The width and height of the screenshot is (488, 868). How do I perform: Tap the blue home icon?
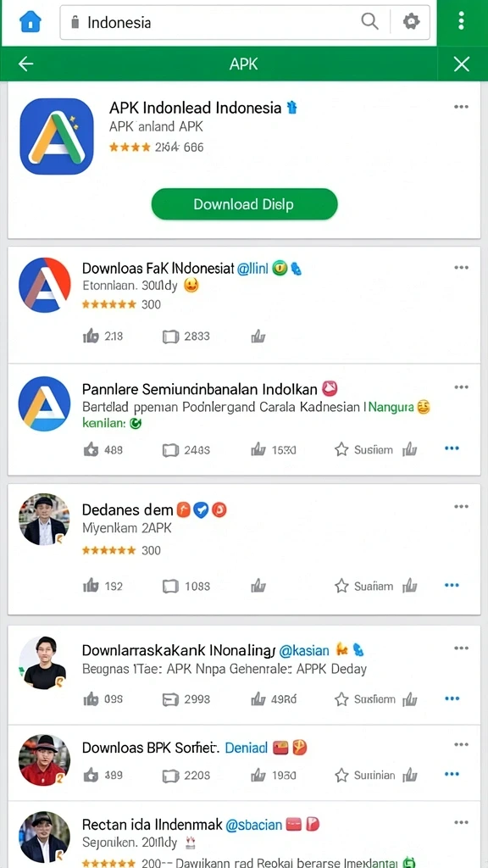(30, 22)
